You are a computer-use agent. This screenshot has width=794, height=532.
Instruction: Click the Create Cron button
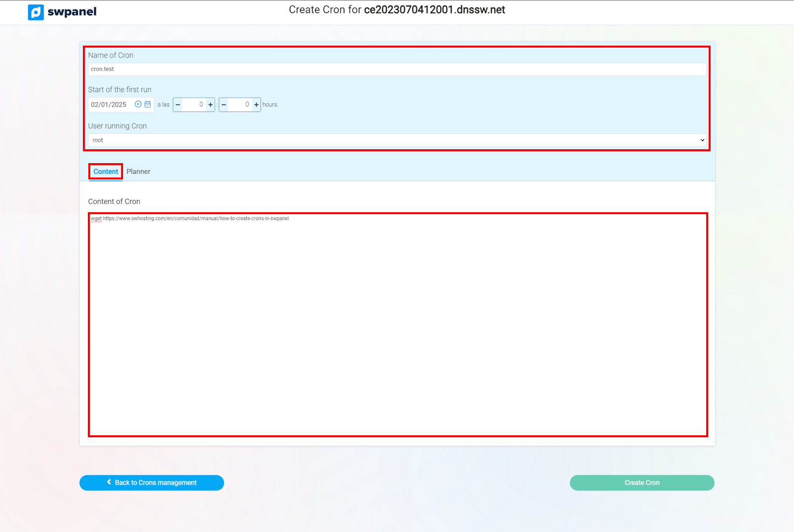642,482
